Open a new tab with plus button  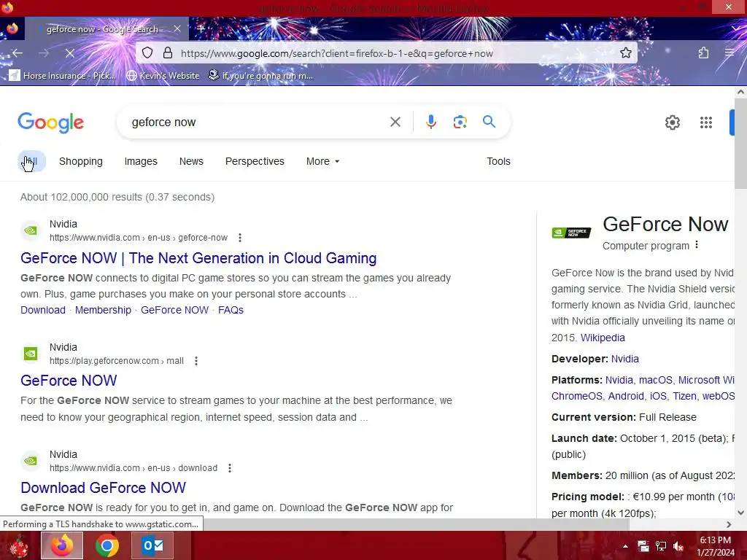tap(201, 28)
